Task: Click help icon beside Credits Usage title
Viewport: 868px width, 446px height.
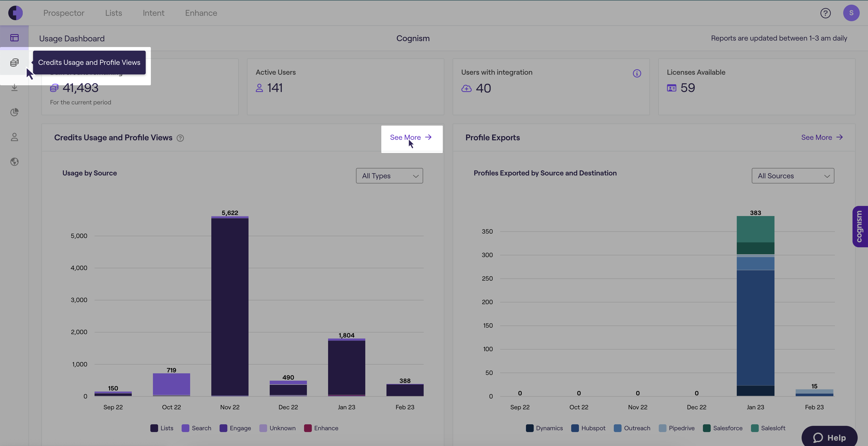Action: (180, 138)
